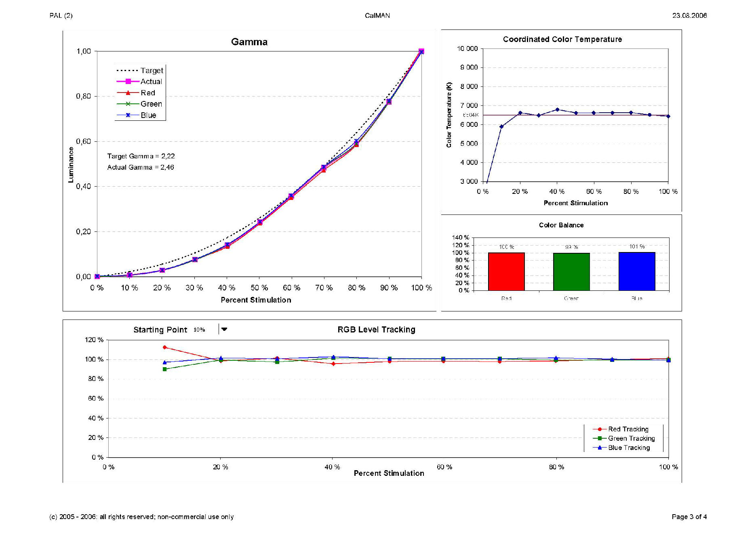Click the '101 %' label above the blue bar
Screen dimensions: 756x534
(637, 246)
